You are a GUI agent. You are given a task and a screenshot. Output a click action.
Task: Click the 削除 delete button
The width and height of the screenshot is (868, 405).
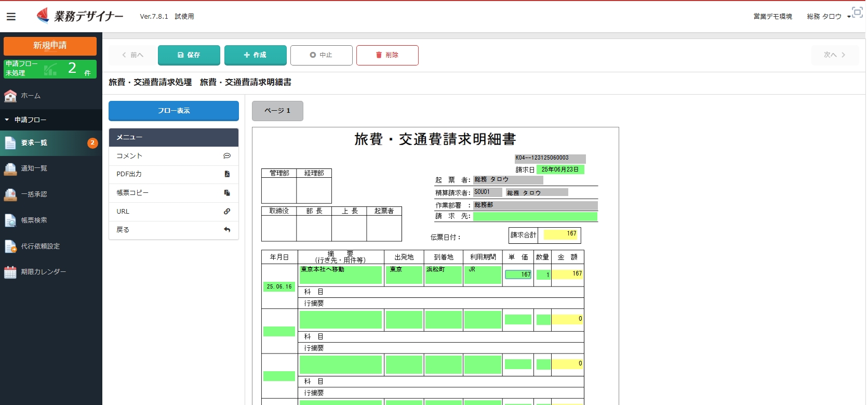tap(388, 55)
